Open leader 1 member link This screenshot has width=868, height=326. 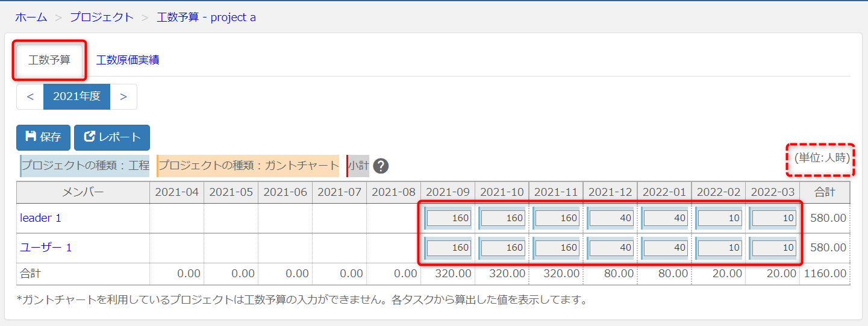coord(41,218)
